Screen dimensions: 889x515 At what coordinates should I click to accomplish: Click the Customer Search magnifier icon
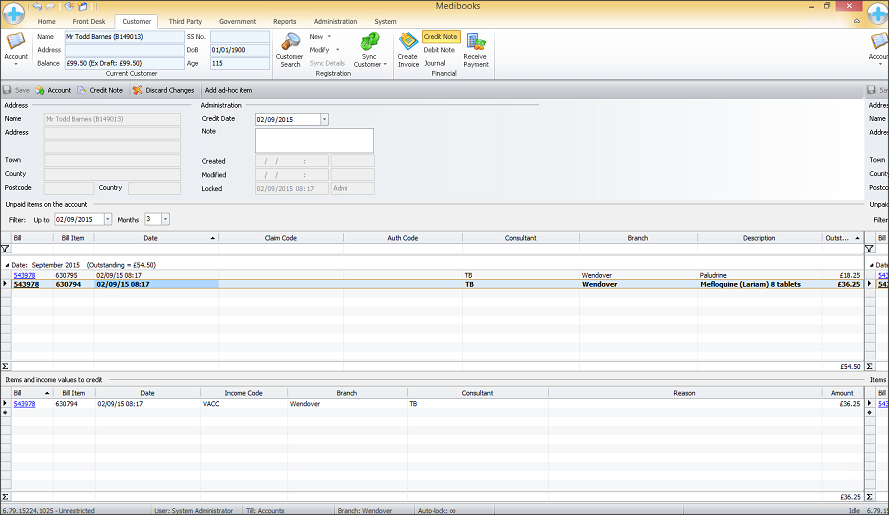pyautogui.click(x=290, y=41)
